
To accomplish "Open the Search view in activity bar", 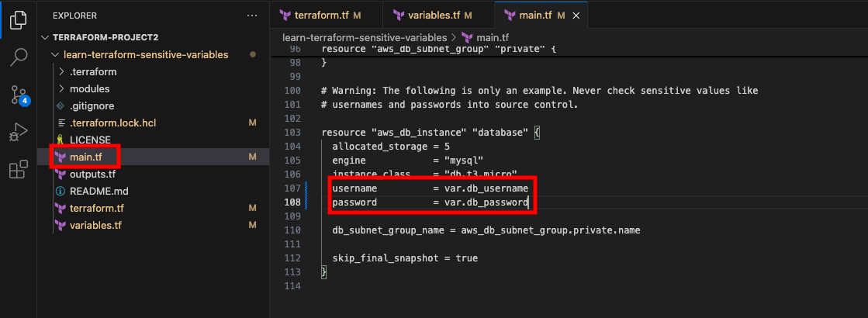I will 19,57.
